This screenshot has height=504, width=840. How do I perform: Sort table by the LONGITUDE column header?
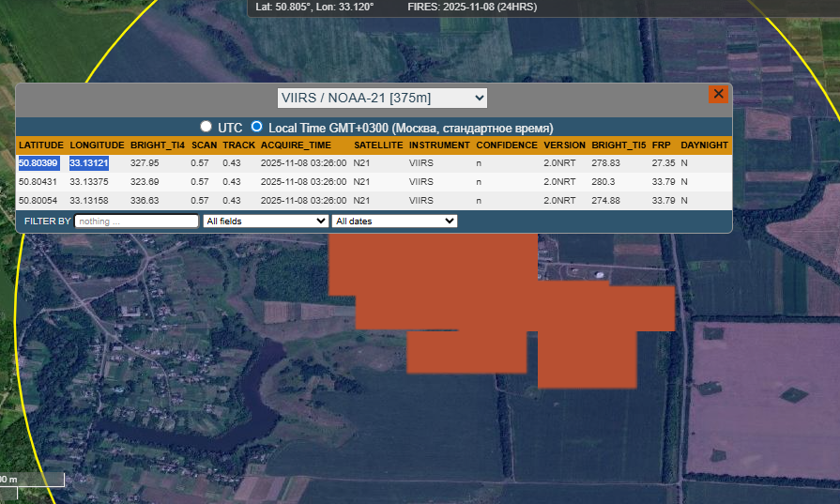pos(97,145)
